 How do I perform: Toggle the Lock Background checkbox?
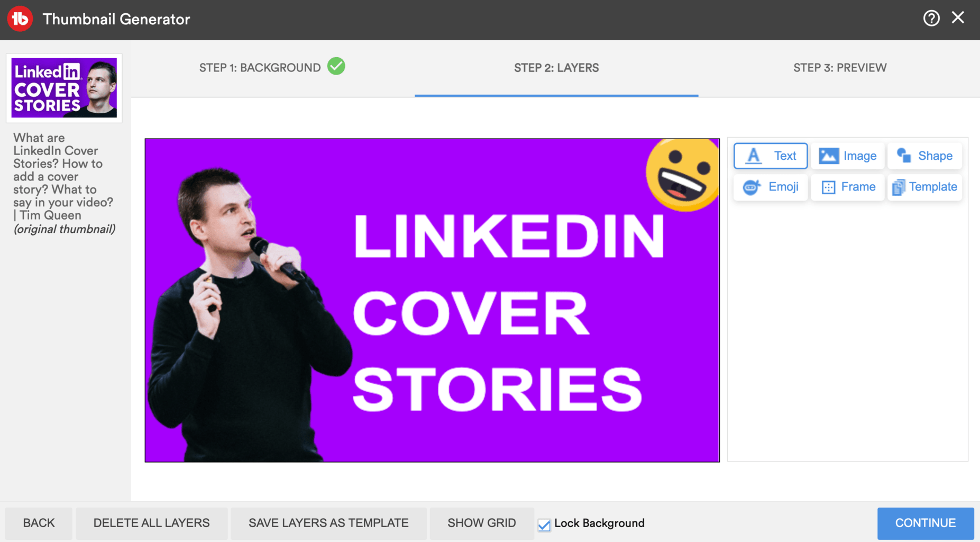(x=544, y=525)
